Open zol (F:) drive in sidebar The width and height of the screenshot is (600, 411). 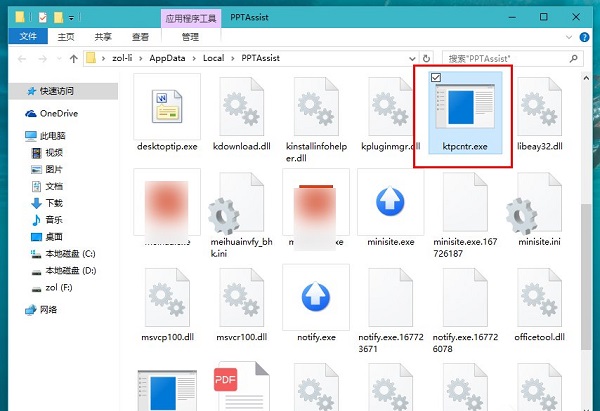pyautogui.click(x=58, y=287)
